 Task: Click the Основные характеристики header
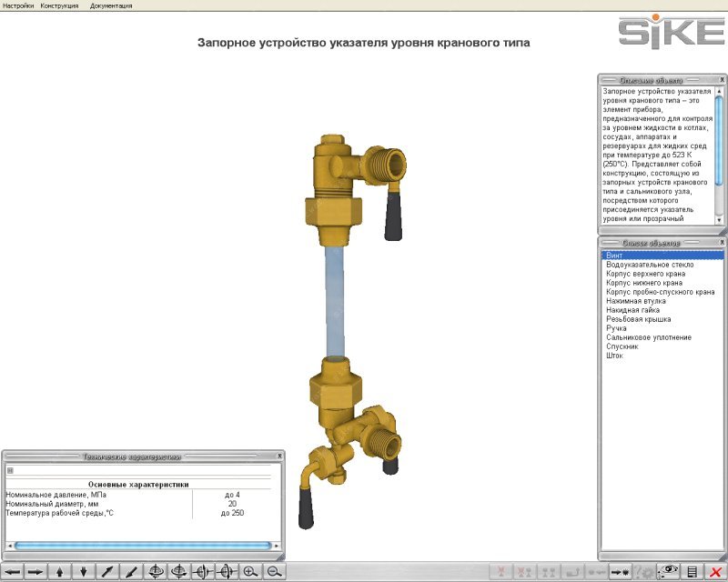(138, 484)
